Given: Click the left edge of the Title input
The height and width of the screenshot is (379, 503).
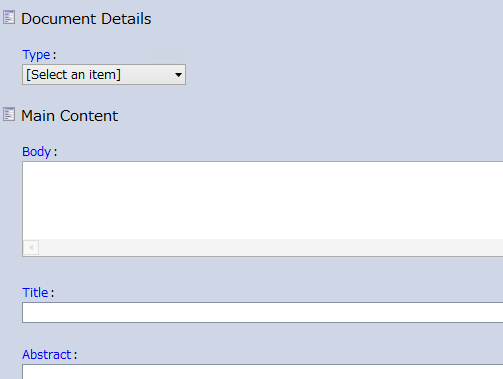Looking at the screenshot, I should pos(26,313).
